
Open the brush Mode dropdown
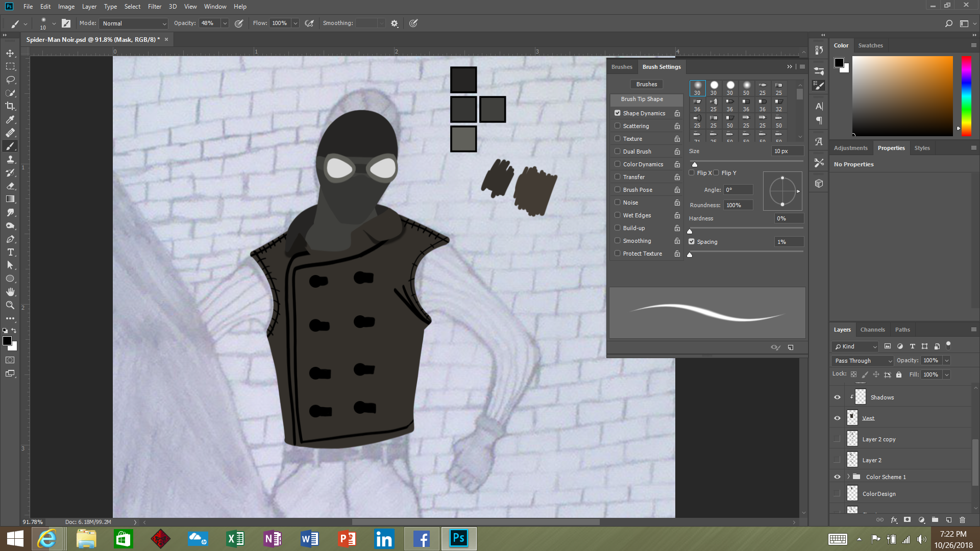134,23
